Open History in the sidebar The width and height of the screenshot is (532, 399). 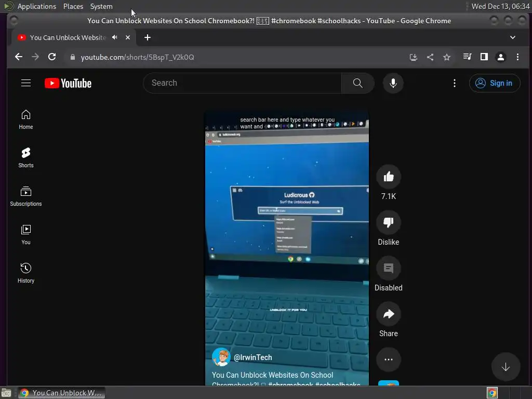[x=26, y=273]
